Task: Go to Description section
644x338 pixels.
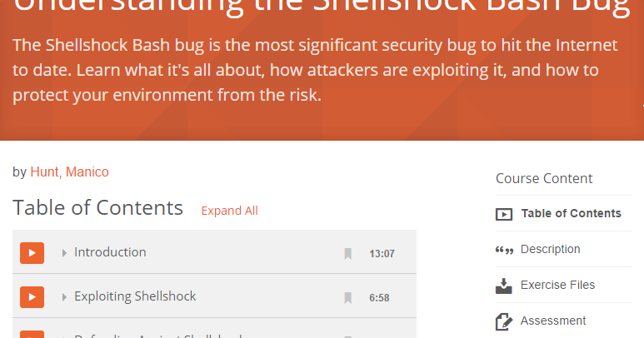Action: [x=550, y=249]
